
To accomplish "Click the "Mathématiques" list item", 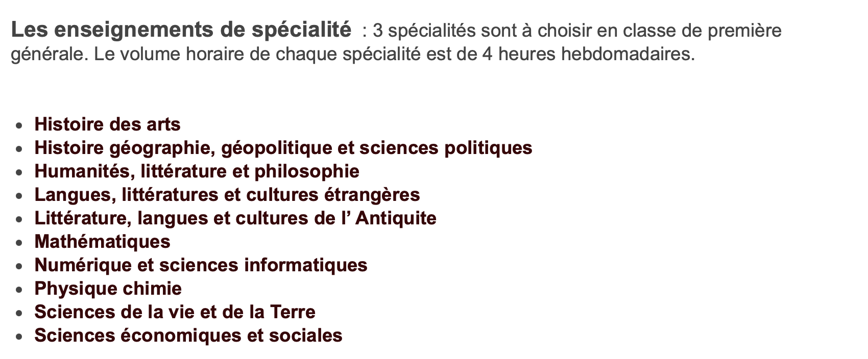I will [x=102, y=242].
